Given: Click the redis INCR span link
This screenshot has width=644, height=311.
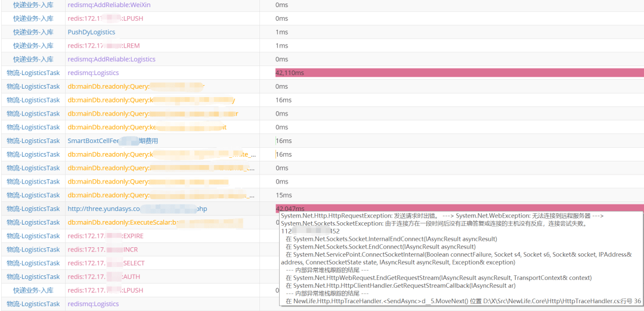Looking at the screenshot, I should 103,250.
